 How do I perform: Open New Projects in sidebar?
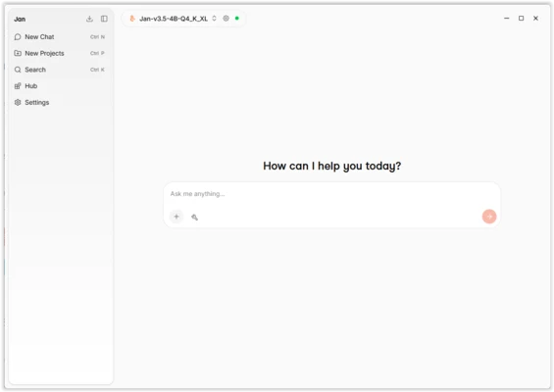60,53
